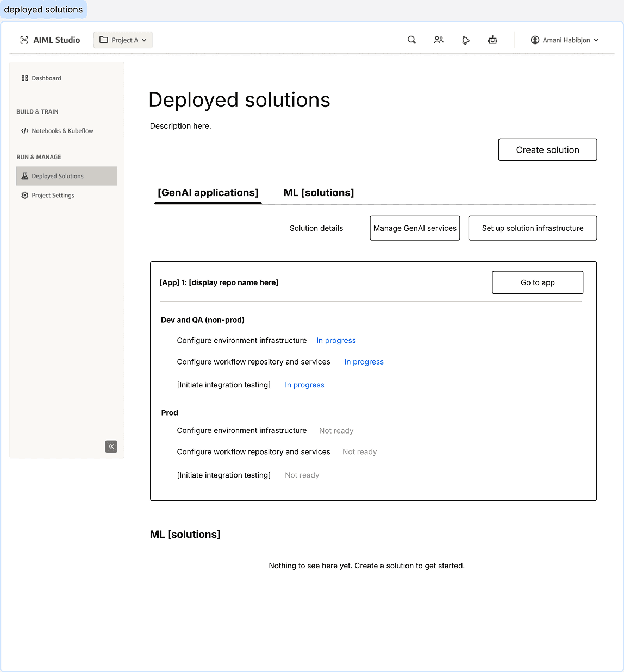This screenshot has width=624, height=672.
Task: Click Set up solution infrastructure button
Action: pyautogui.click(x=533, y=228)
